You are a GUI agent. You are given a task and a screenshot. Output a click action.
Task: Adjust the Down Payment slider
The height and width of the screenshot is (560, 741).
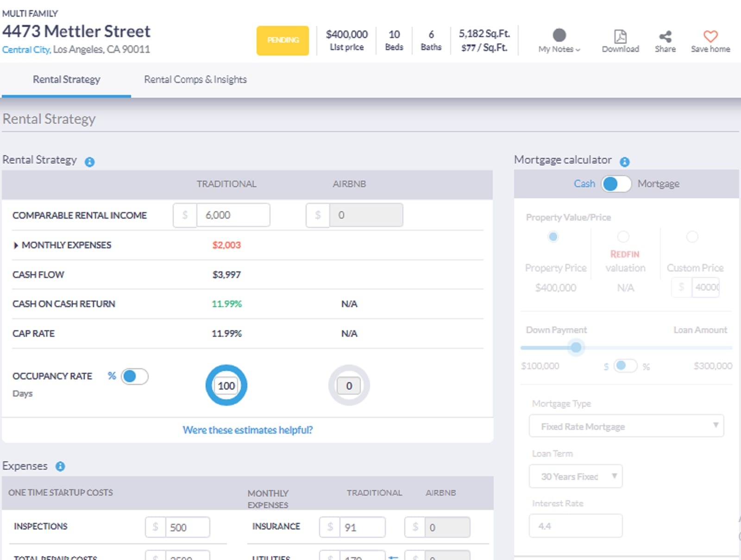pos(576,347)
